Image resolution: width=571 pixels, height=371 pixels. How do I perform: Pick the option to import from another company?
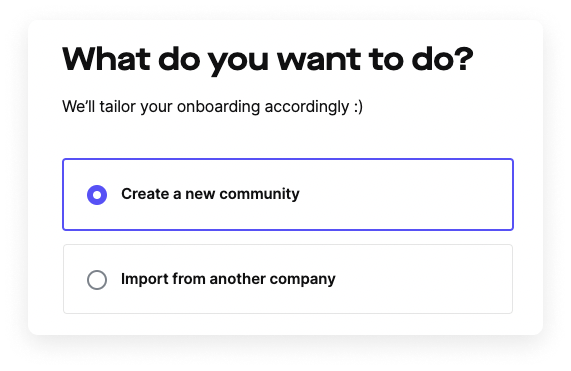pos(288,279)
